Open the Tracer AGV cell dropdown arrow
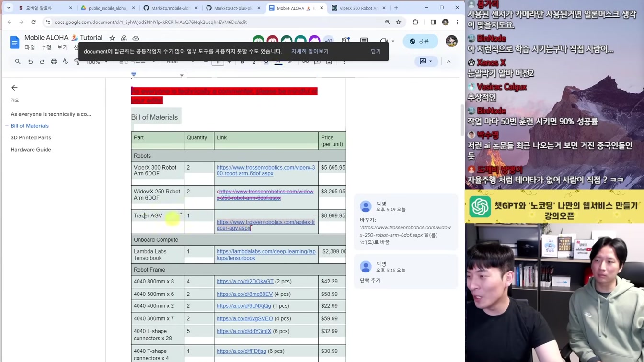644x362 pixels. (181, 214)
